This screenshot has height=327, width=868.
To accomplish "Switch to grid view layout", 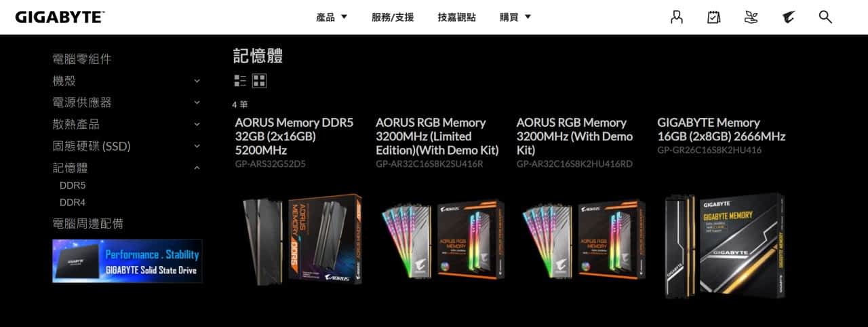I will [x=259, y=81].
